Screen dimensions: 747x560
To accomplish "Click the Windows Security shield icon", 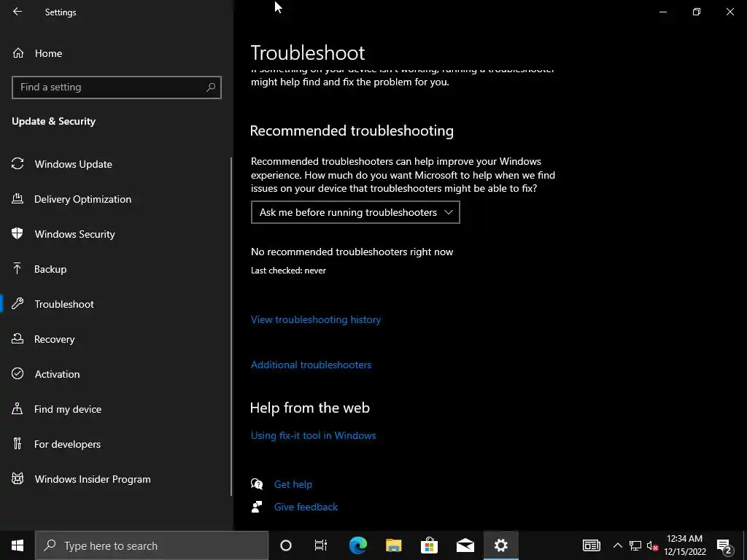I will (18, 233).
